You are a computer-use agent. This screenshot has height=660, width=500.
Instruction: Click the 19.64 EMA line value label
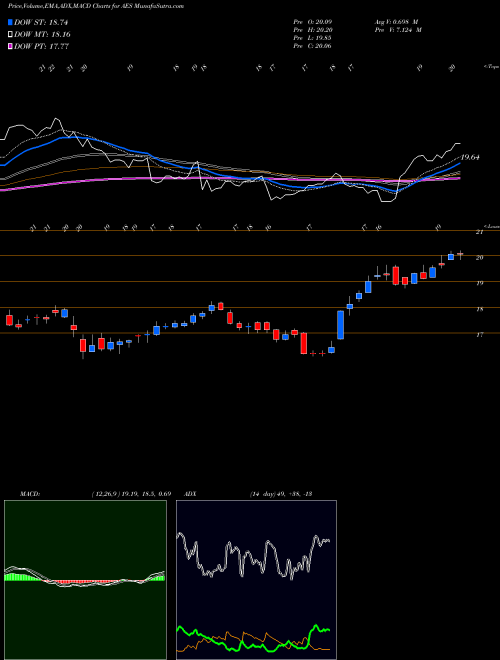point(470,157)
